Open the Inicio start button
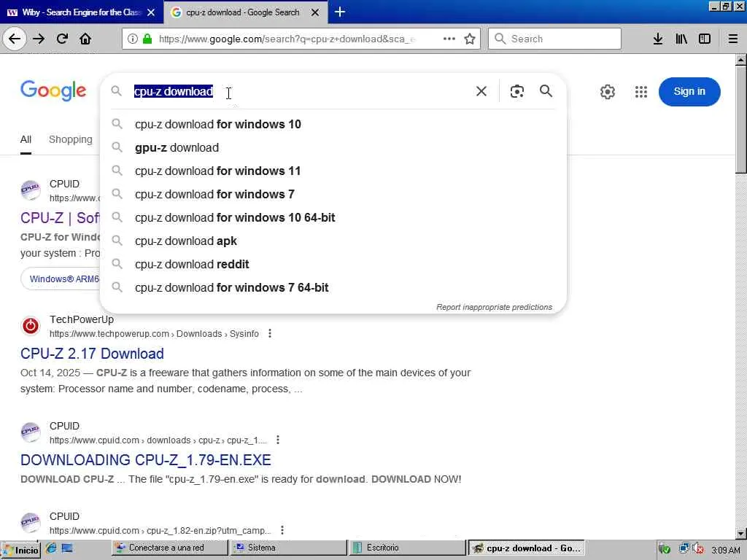Screen dimensions: 747x560 (20, 550)
